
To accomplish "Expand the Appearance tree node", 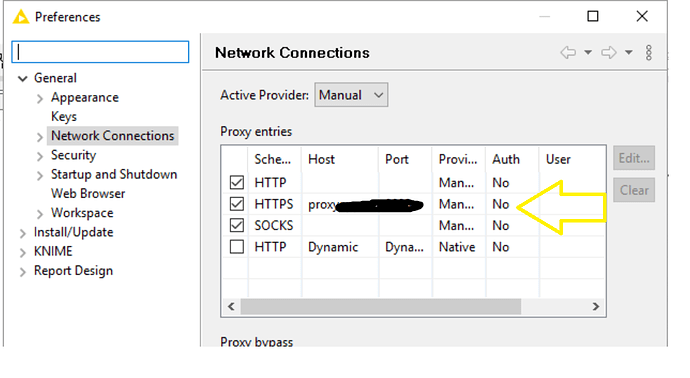I will coord(40,98).
